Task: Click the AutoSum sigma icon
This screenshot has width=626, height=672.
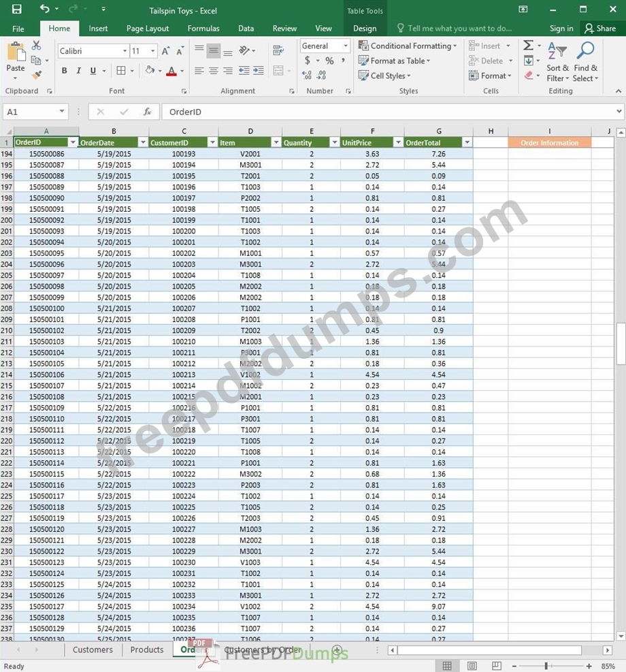Action: 529,46
